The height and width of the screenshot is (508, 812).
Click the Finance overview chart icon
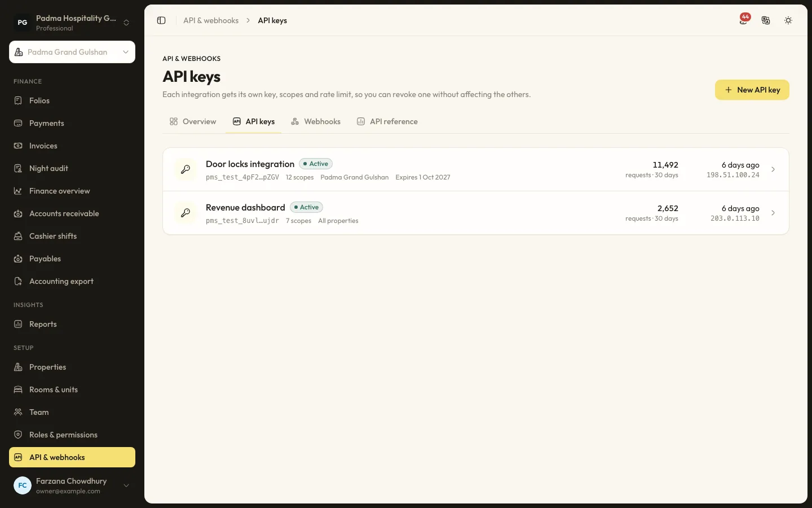coord(18,191)
